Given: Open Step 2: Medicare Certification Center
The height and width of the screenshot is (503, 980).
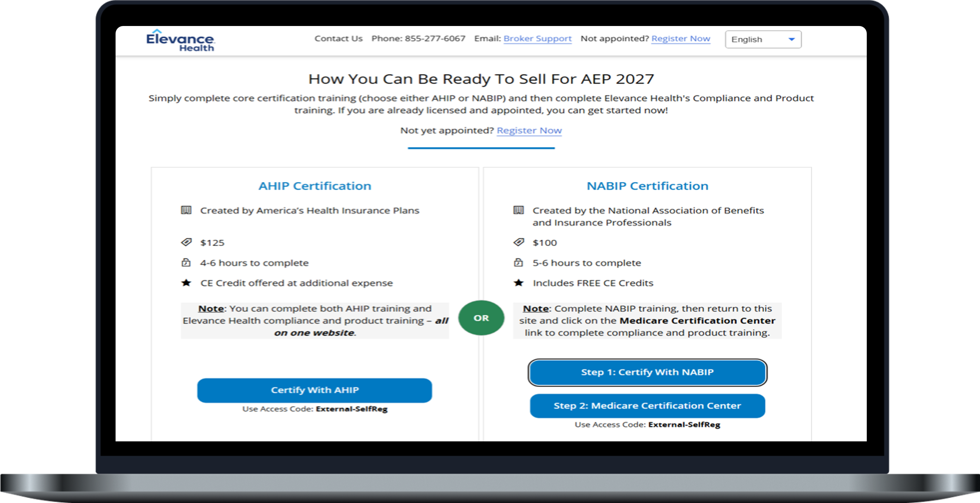Looking at the screenshot, I should (647, 405).
